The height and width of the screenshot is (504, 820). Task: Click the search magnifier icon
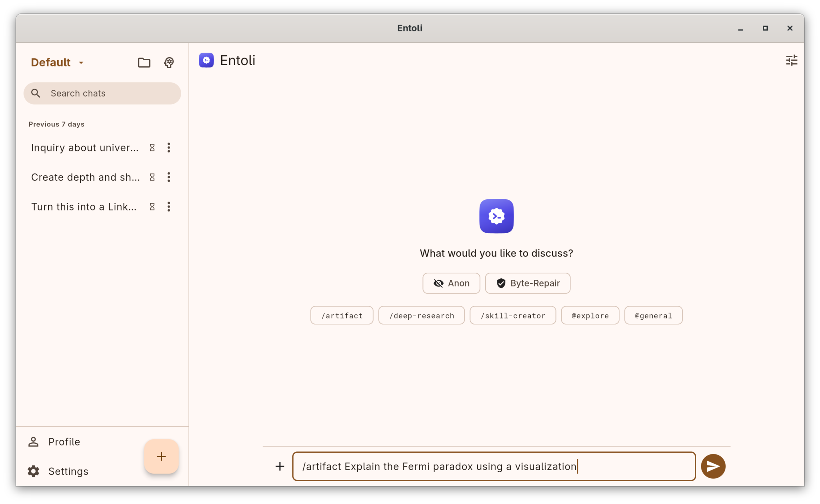pos(36,93)
